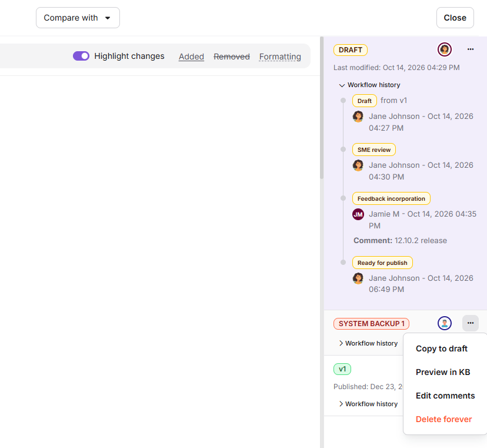Close the SYSTEM BACKUP 1 options menu button

pyautogui.click(x=470, y=323)
